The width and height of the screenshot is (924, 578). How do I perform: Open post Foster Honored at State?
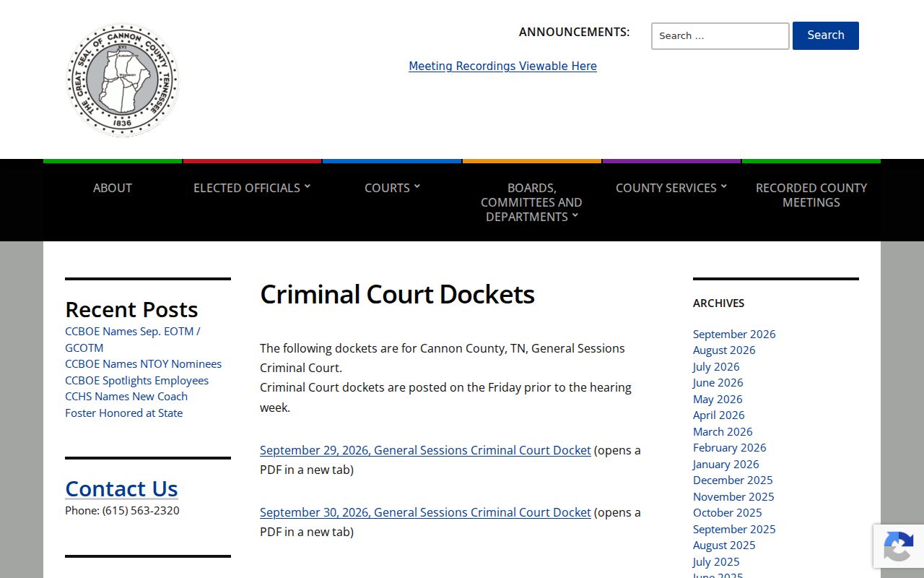click(x=123, y=413)
